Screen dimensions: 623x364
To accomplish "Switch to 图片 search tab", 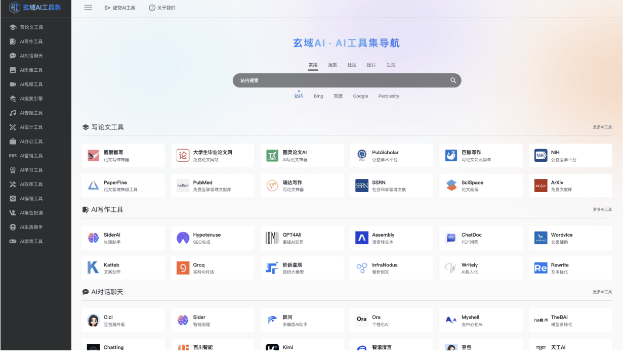I will pyautogui.click(x=371, y=65).
